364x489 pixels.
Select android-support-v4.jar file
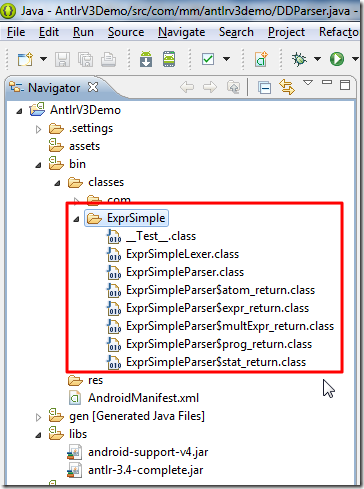[x=148, y=452]
